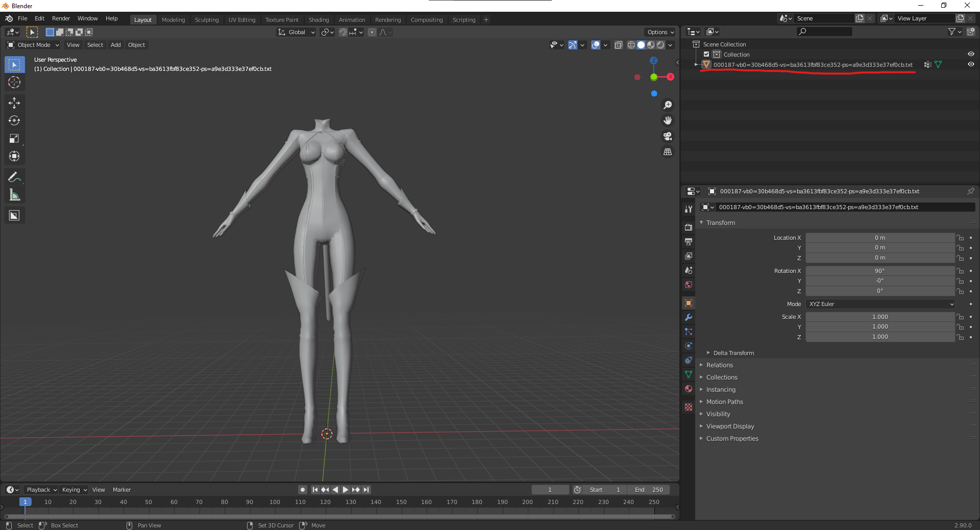Image resolution: width=980 pixels, height=530 pixels.
Task: Click the End frame field in timeline
Action: coord(649,490)
